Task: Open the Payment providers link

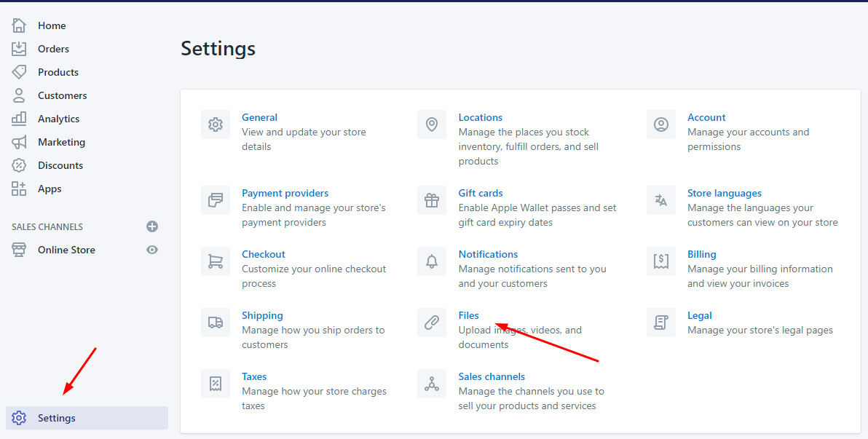Action: click(x=285, y=193)
